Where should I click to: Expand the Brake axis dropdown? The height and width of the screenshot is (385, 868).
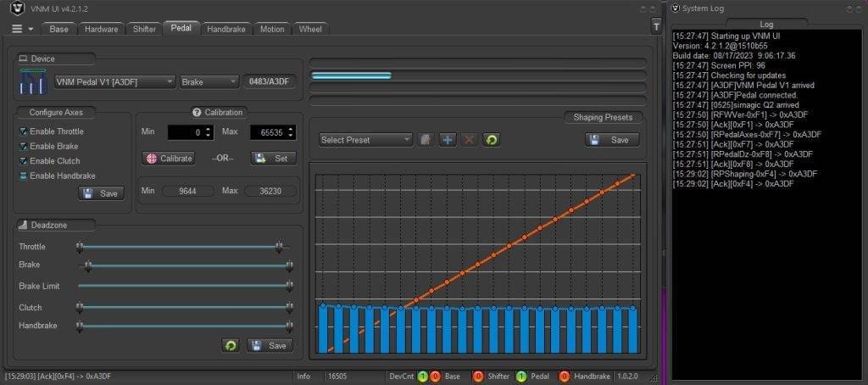click(x=209, y=81)
